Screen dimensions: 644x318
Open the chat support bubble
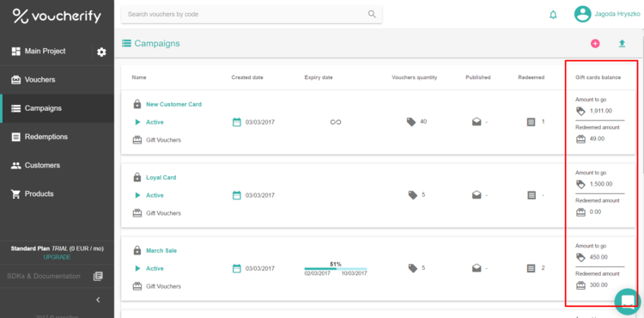coord(628,302)
